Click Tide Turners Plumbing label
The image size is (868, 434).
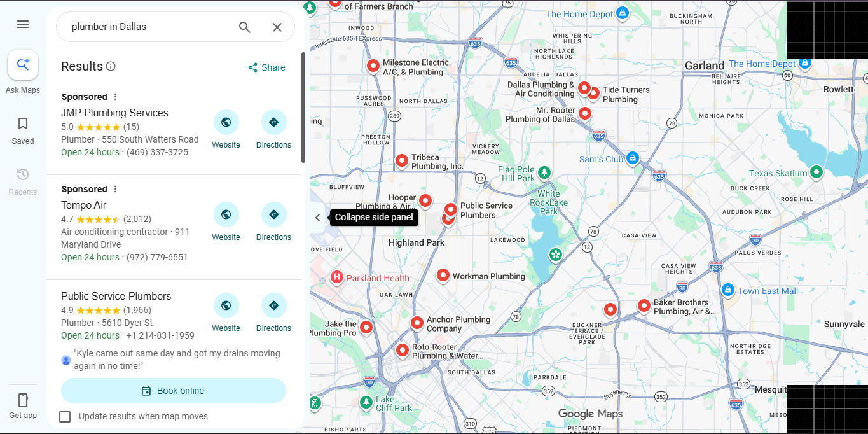[x=626, y=95]
